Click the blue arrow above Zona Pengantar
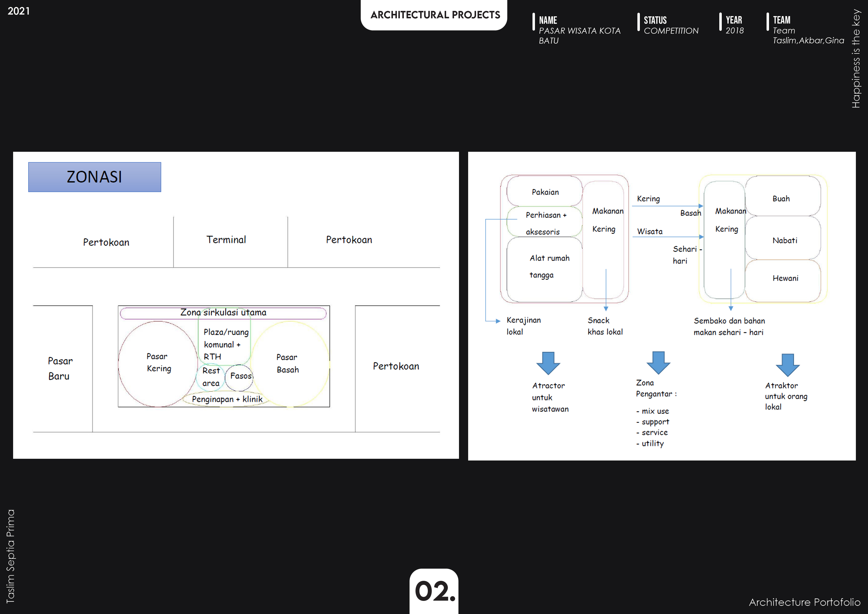Image resolution: width=868 pixels, height=614 pixels. point(658,362)
